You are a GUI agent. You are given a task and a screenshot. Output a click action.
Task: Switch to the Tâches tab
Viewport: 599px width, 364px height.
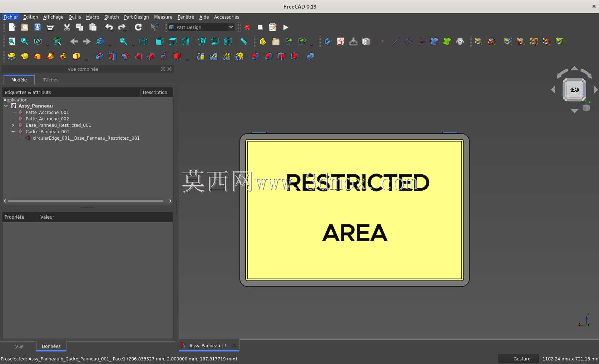(x=51, y=80)
